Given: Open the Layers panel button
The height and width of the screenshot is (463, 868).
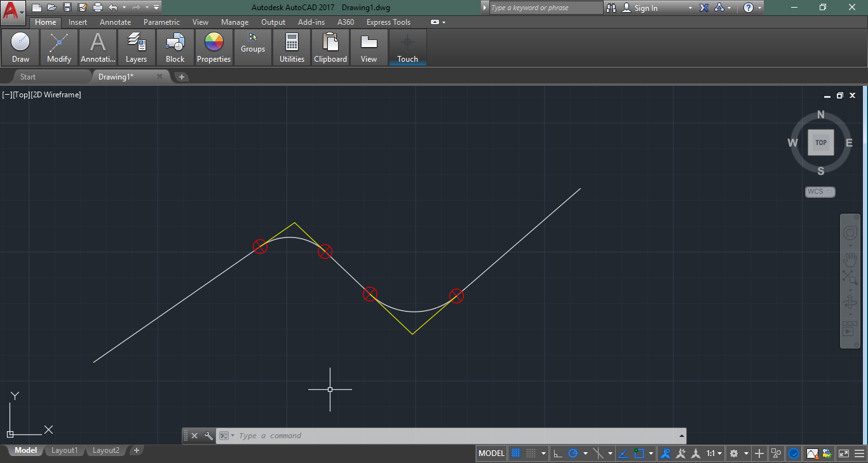Looking at the screenshot, I should click(x=136, y=48).
